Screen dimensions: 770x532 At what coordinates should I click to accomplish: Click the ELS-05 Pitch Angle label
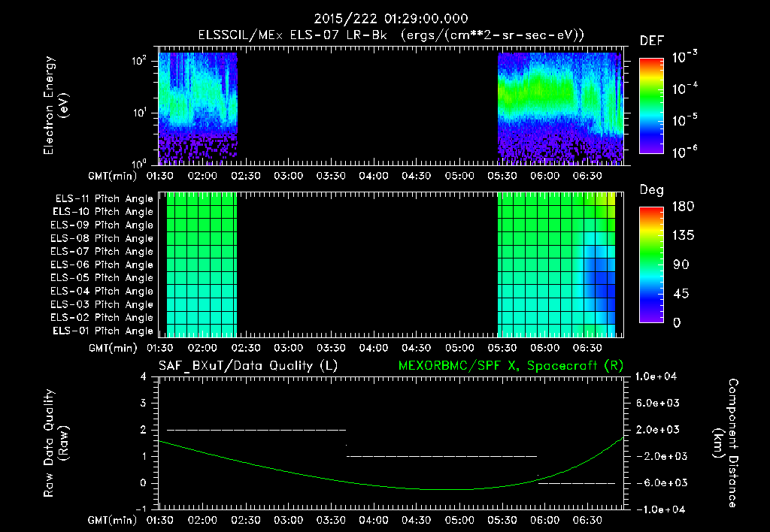tap(102, 278)
